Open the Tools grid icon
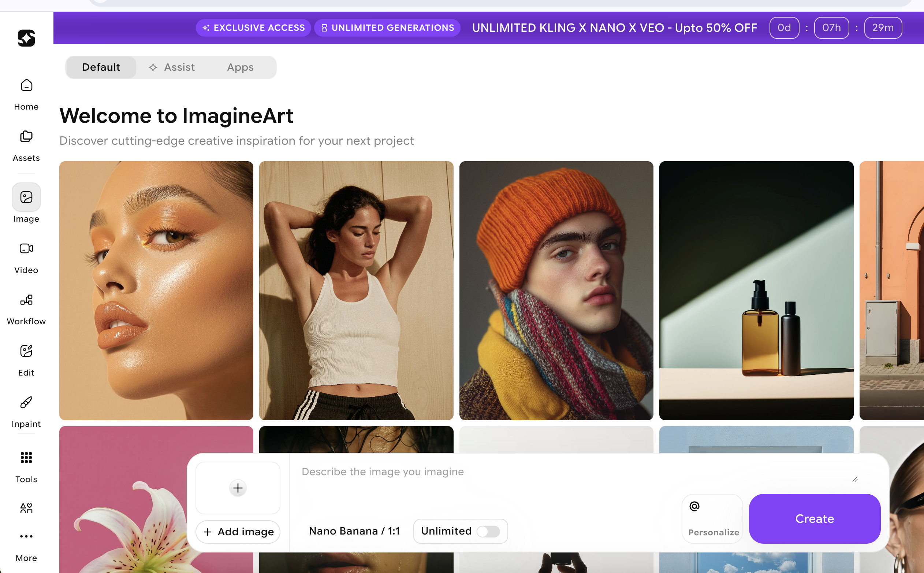924x573 pixels. pos(26,458)
